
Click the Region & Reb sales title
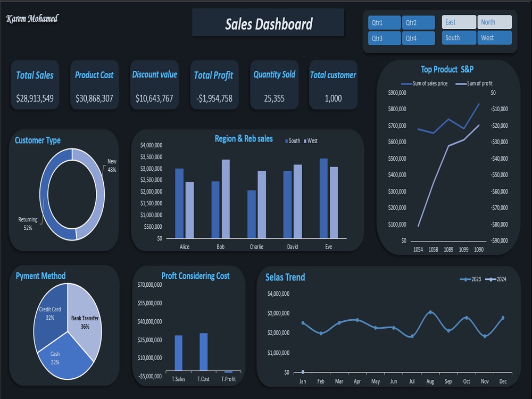pyautogui.click(x=244, y=139)
